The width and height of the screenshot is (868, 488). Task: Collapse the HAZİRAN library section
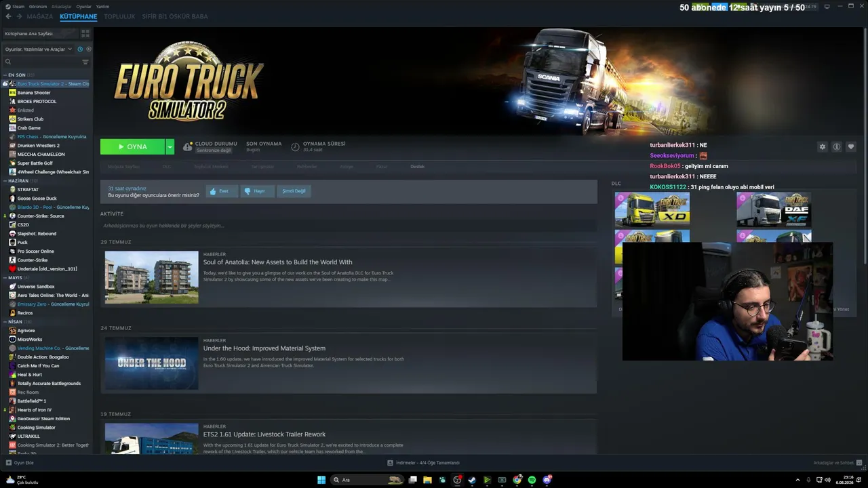pos(5,181)
